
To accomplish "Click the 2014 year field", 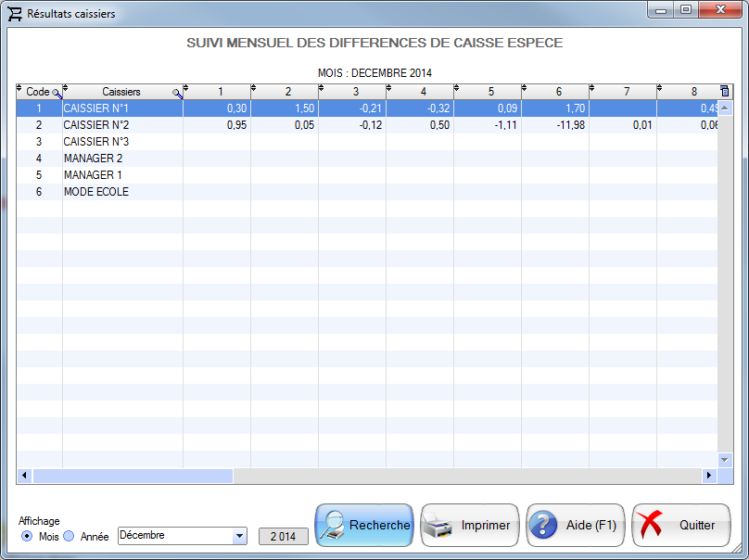I will (x=283, y=536).
